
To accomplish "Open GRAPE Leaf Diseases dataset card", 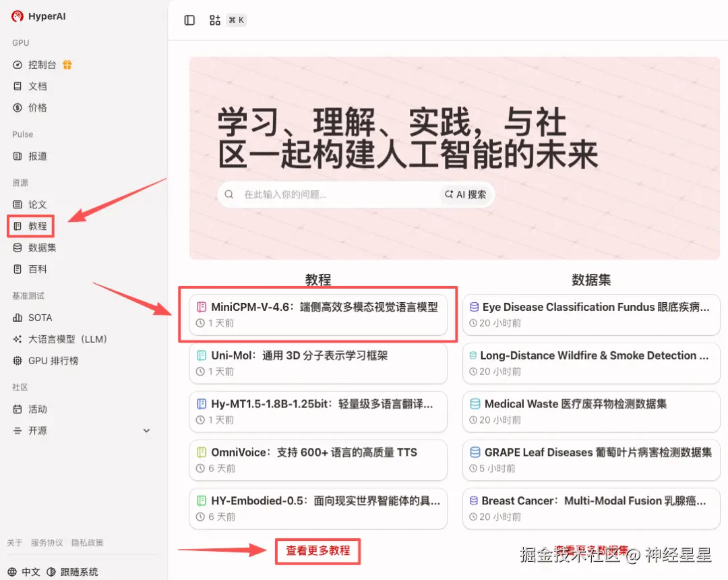I will tap(591, 460).
